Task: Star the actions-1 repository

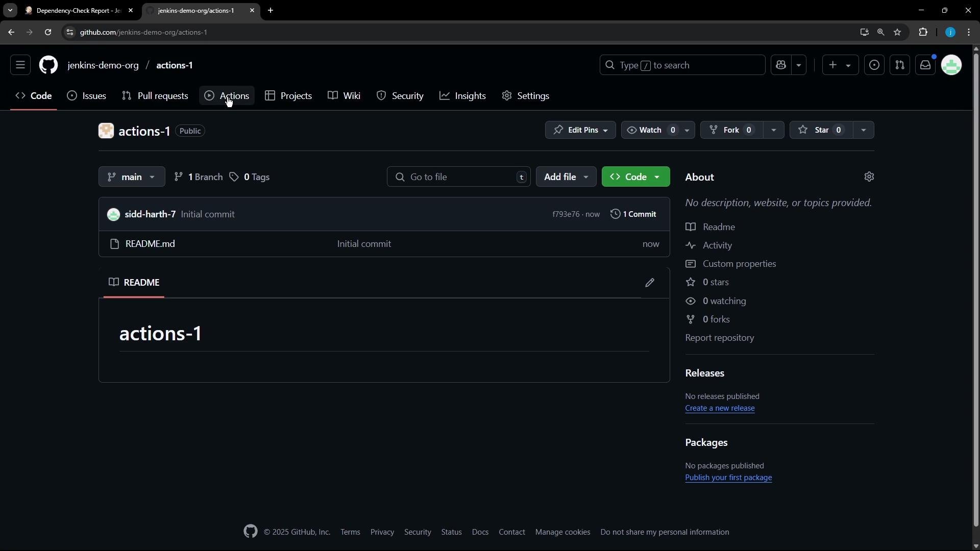Action: coord(821,130)
